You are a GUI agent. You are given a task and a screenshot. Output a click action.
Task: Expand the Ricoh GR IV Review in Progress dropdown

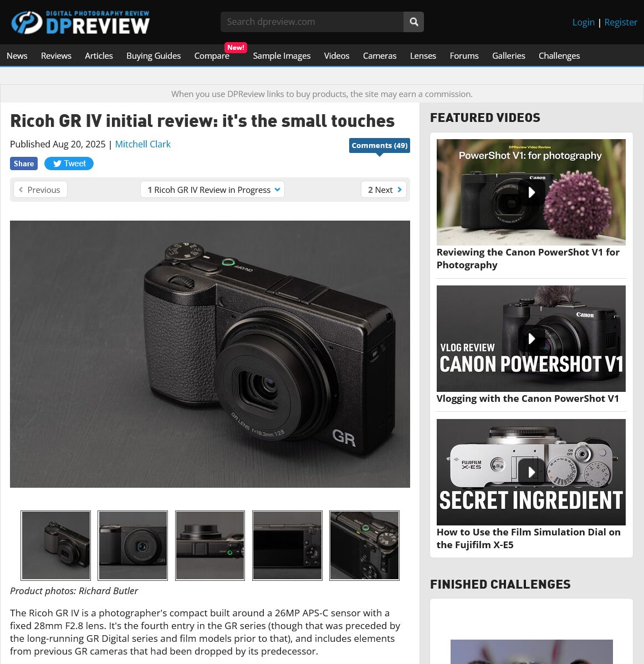pyautogui.click(x=213, y=190)
